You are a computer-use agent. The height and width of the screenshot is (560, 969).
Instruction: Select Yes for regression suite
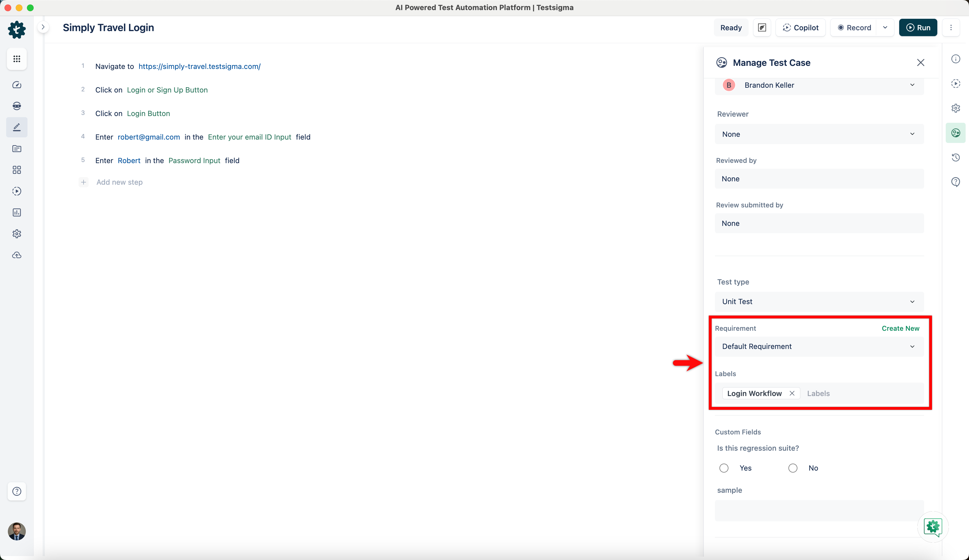pyautogui.click(x=724, y=468)
